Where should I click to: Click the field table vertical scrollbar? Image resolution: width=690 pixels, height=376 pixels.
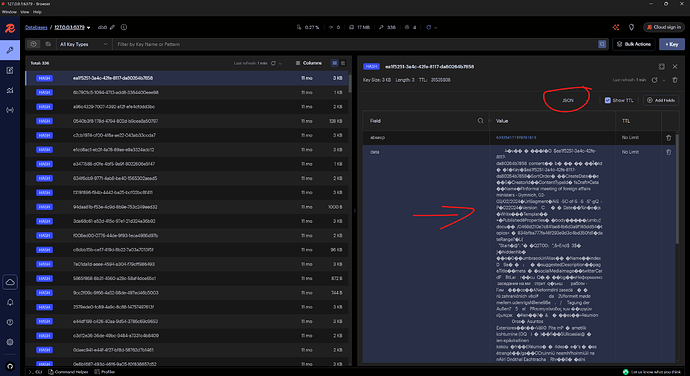(677, 189)
